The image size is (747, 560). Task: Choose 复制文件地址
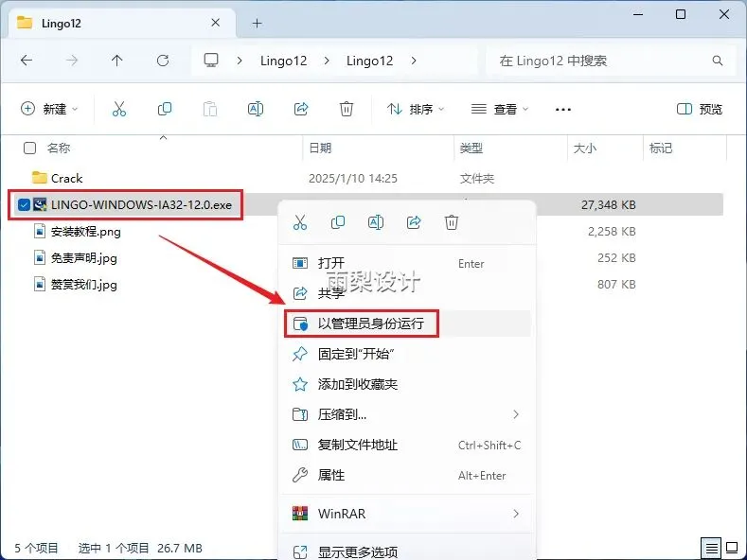(x=407, y=445)
